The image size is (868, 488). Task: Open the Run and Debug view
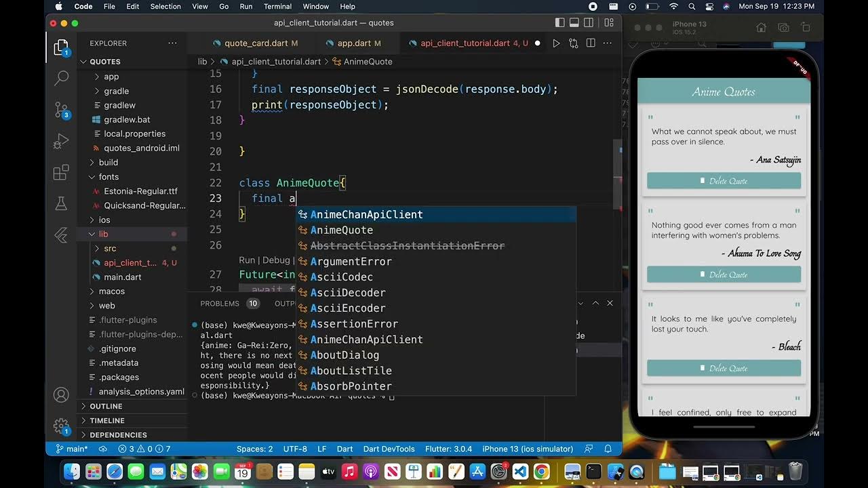pyautogui.click(x=61, y=141)
